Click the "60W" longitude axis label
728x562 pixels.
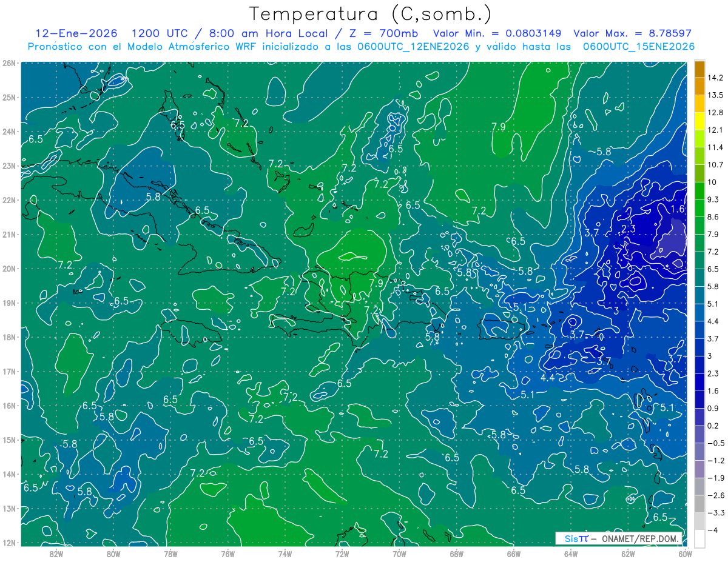[x=685, y=554]
